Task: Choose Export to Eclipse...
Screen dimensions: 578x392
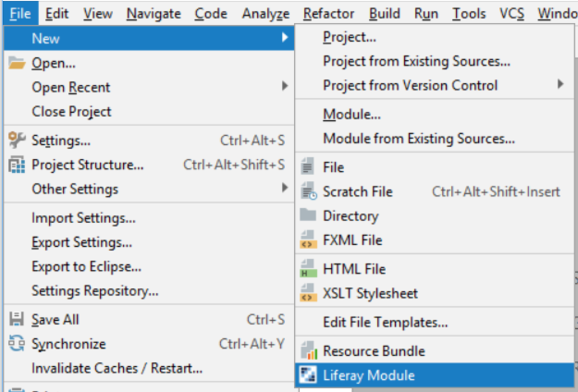Action: point(149,266)
